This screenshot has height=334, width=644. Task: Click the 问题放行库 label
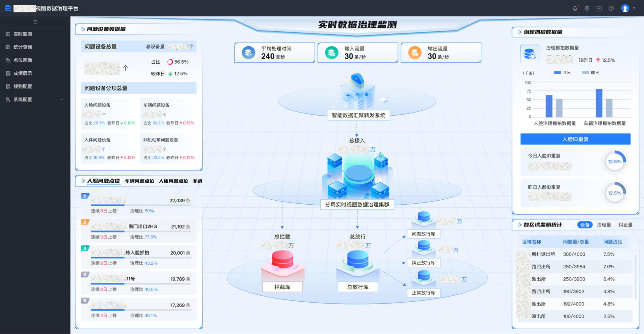tap(423, 234)
